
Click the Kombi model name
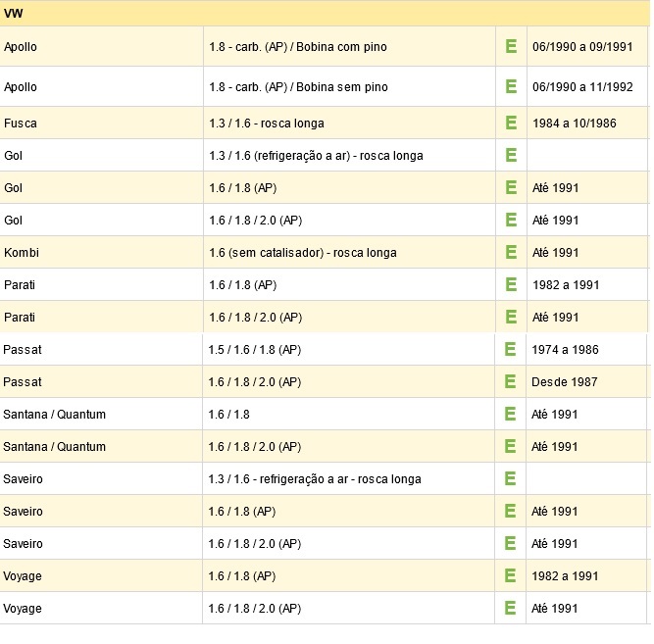coord(22,253)
